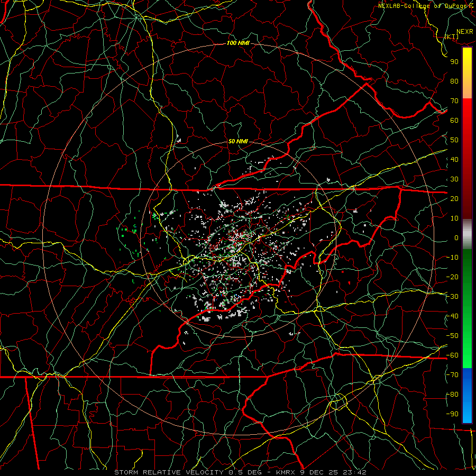The height and width of the screenshot is (476, 476).
Task: Click the "NEXR" label near the top right
Action: point(465,32)
